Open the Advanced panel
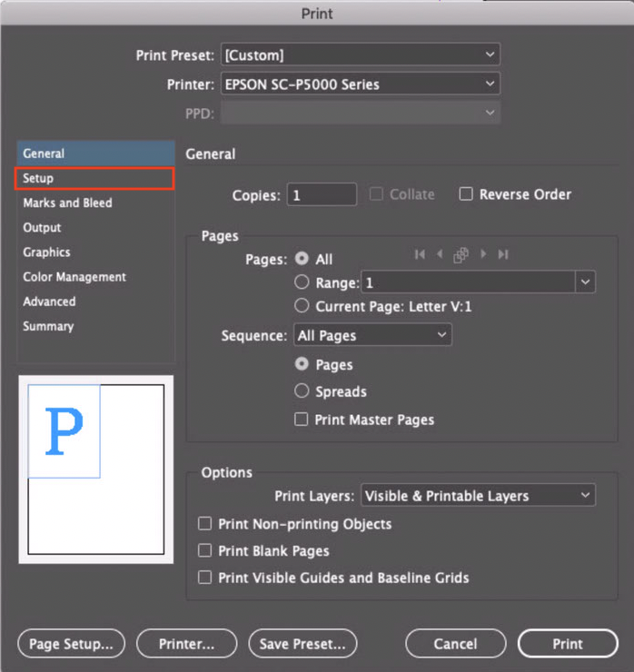The image size is (634, 672). point(95,301)
